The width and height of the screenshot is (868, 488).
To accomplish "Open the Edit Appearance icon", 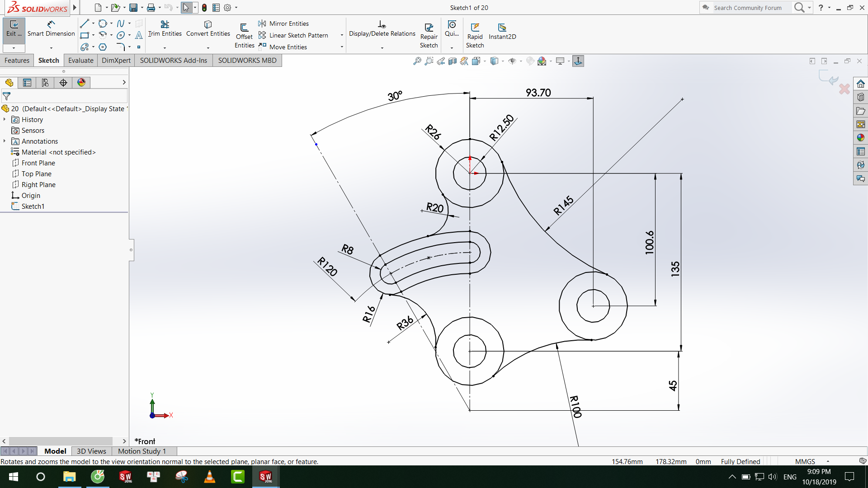I will click(530, 61).
